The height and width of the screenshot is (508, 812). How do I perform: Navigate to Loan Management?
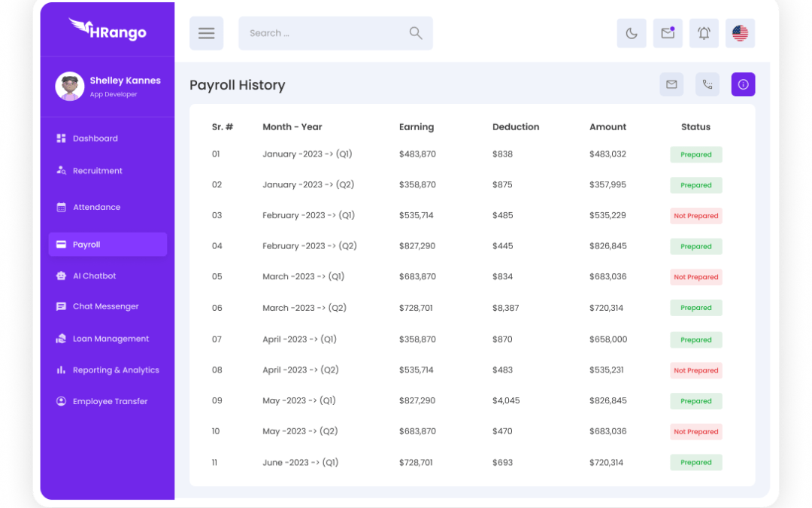click(x=111, y=339)
